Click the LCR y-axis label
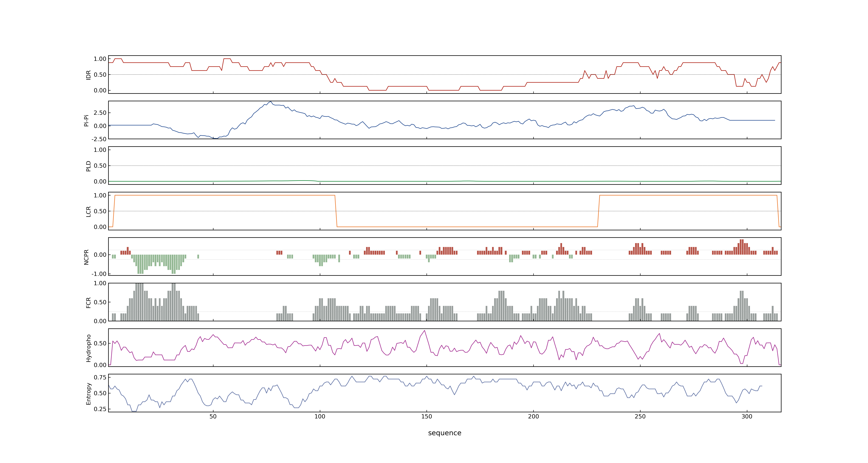 coord(89,212)
